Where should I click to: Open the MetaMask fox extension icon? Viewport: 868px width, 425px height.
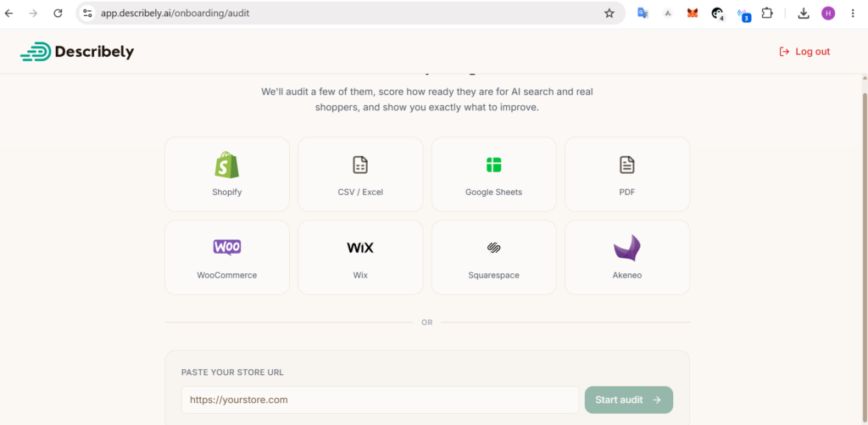pos(693,14)
